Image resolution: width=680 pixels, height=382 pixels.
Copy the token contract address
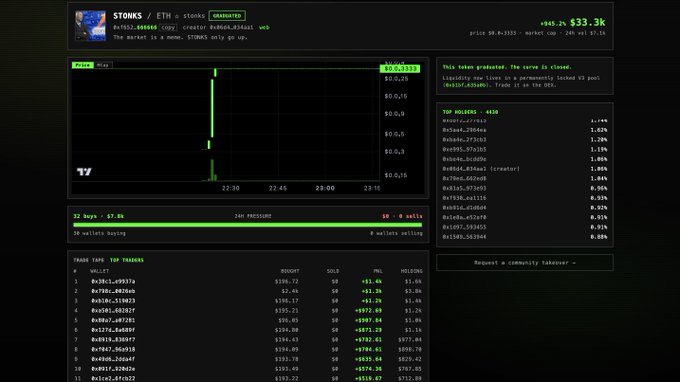[x=168, y=27]
